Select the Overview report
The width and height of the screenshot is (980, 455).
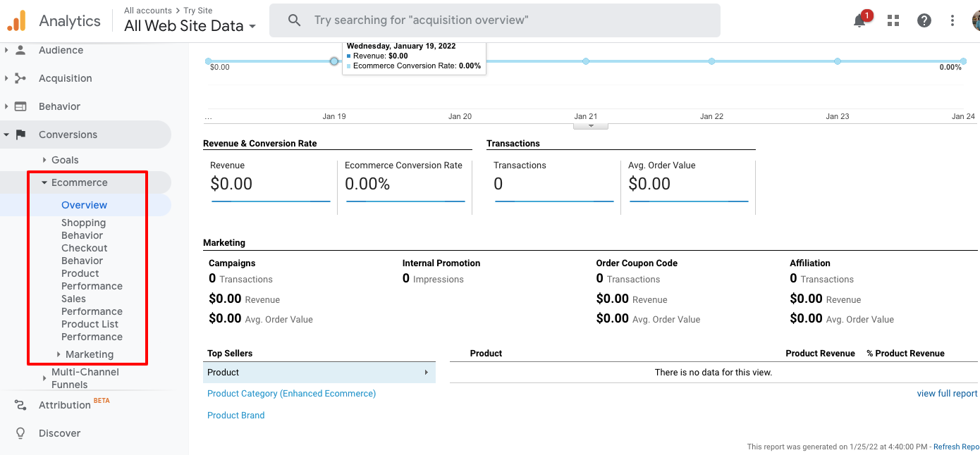click(x=84, y=204)
